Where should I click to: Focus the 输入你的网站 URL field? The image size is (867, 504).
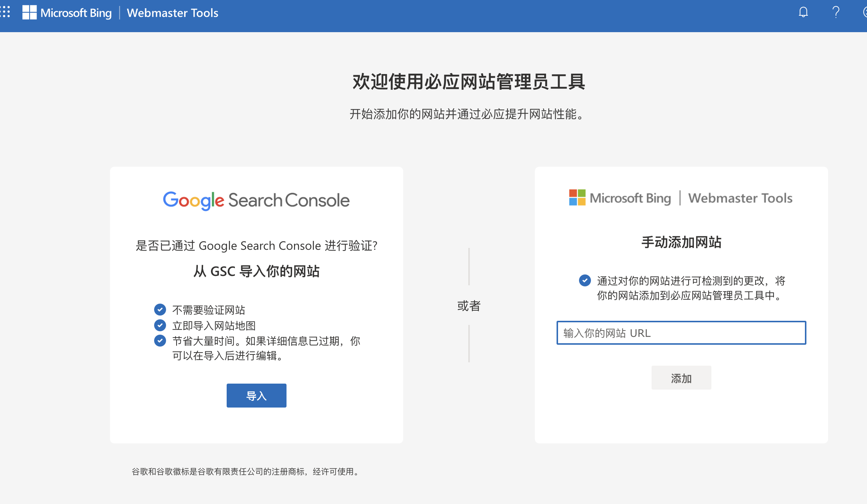tap(681, 333)
